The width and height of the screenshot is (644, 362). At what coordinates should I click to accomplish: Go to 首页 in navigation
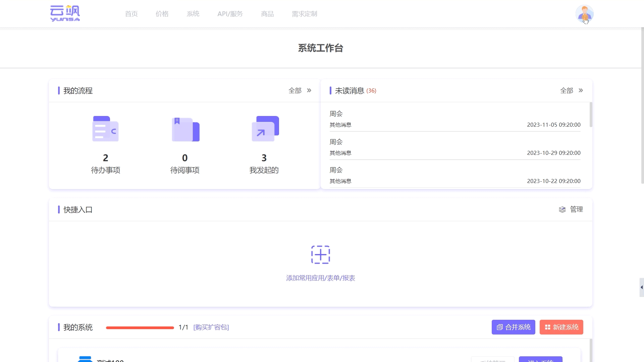131,14
